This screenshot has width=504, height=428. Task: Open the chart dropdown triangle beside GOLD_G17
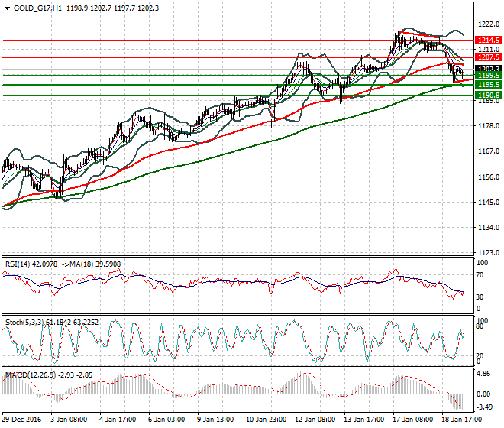(7, 8)
